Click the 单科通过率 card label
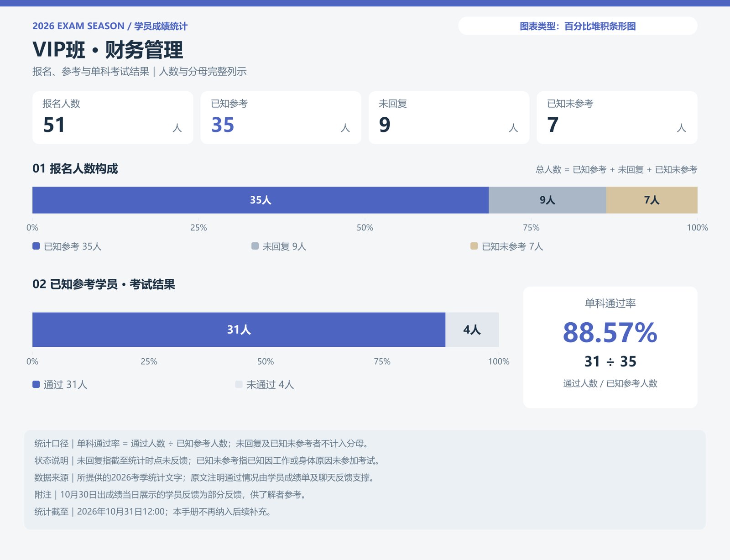 pos(610,303)
